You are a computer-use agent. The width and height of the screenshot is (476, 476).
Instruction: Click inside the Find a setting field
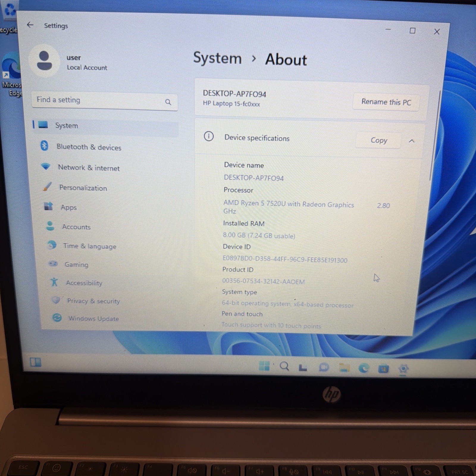pos(104,101)
